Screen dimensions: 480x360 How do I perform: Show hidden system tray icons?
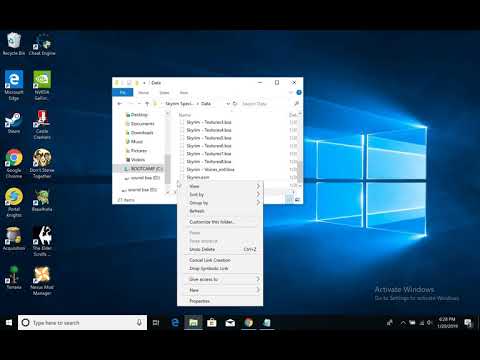[403, 323]
